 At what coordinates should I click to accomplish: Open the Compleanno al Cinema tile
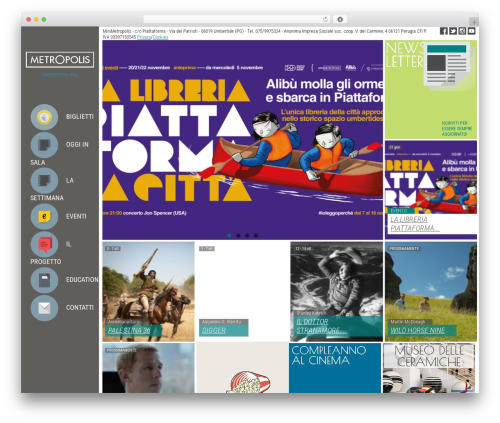pyautogui.click(x=335, y=368)
